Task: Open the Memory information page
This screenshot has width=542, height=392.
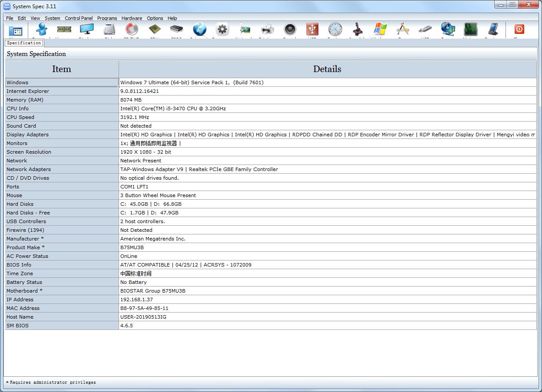Action: [x=64, y=30]
